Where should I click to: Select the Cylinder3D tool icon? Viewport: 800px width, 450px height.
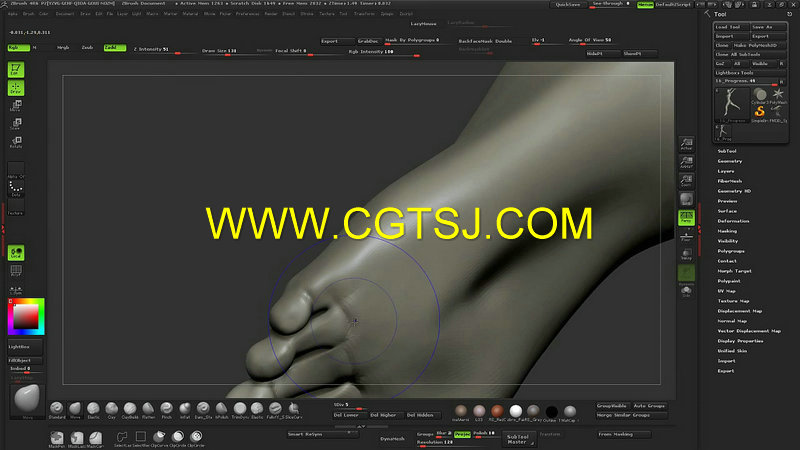(760, 95)
